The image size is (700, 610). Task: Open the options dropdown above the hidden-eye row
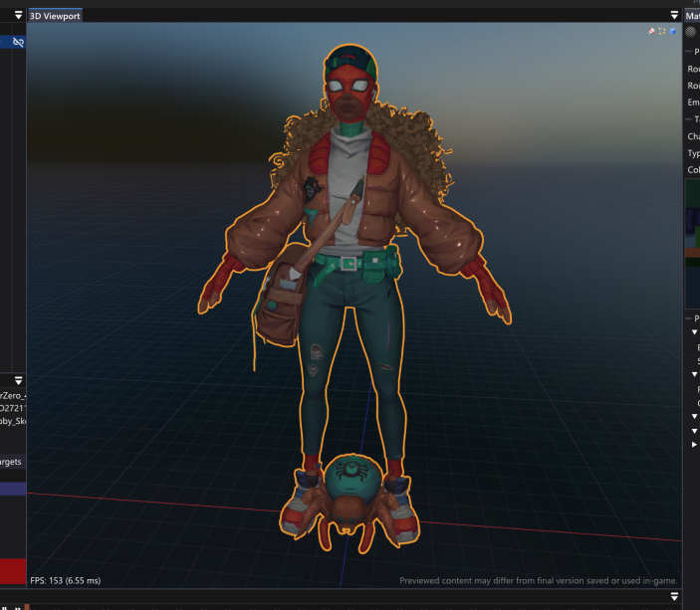tap(18, 16)
